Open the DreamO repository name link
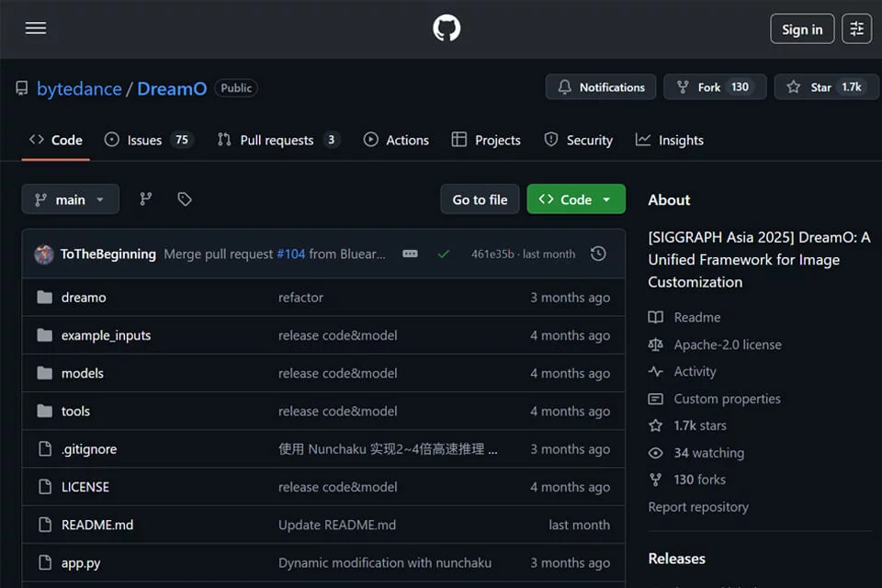This screenshot has height=588, width=882. [x=172, y=88]
